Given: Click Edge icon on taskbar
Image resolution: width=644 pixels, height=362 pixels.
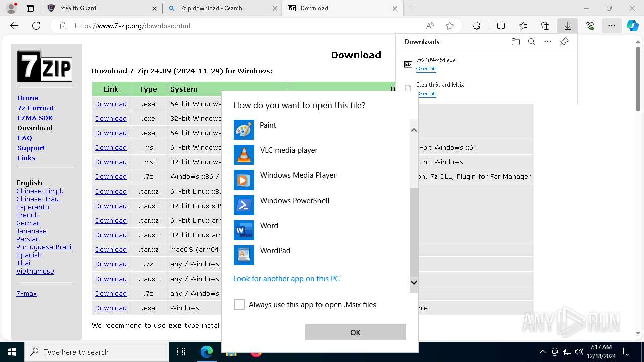Looking at the screenshot, I should [207, 352].
